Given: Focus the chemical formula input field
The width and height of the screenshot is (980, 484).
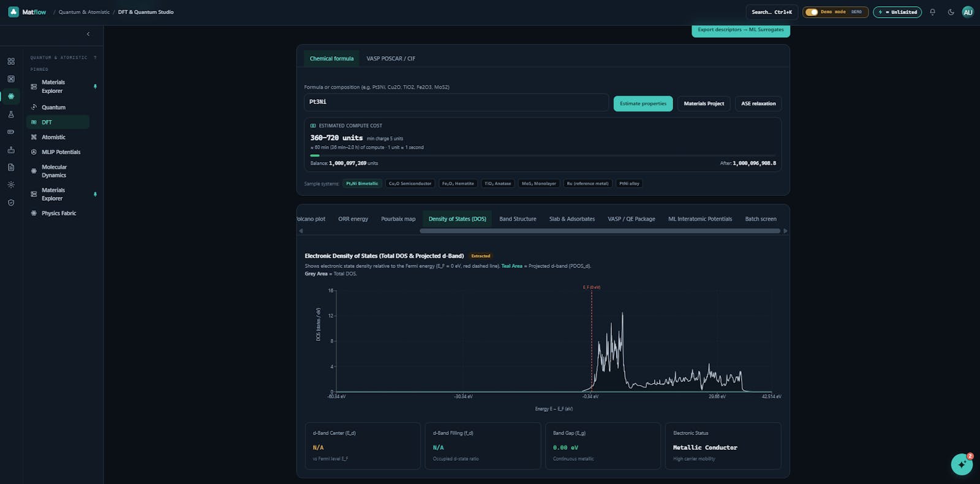Looking at the screenshot, I should 456,102.
